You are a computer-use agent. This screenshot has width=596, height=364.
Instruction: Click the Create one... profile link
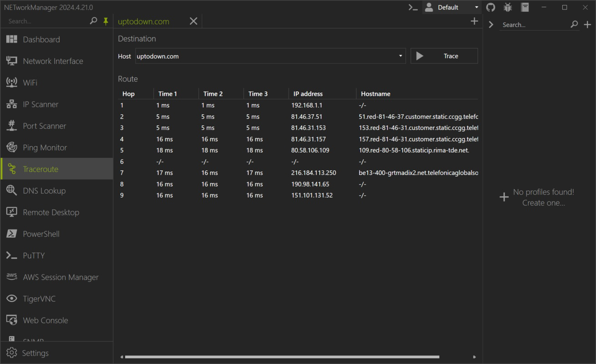[544, 203]
